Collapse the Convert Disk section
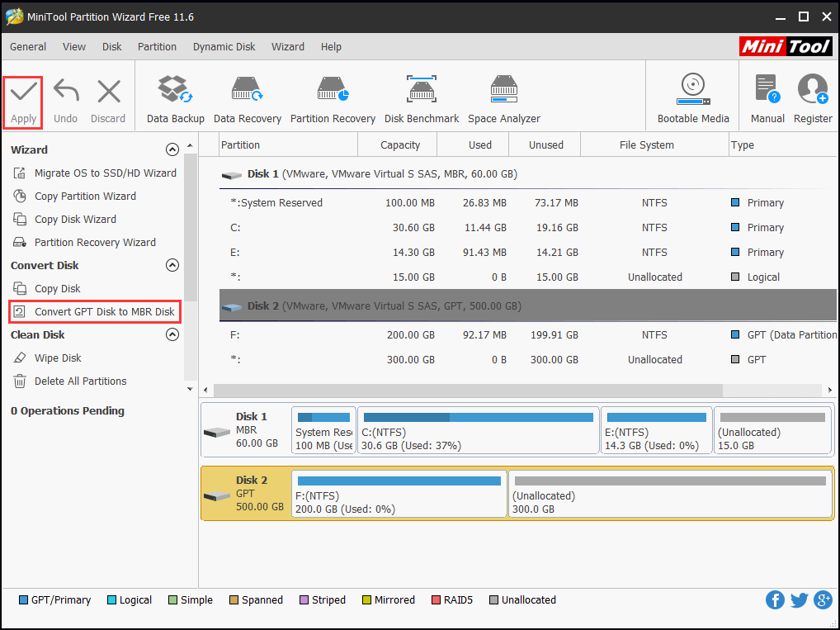Screen dimensions: 840x630 click(172, 265)
